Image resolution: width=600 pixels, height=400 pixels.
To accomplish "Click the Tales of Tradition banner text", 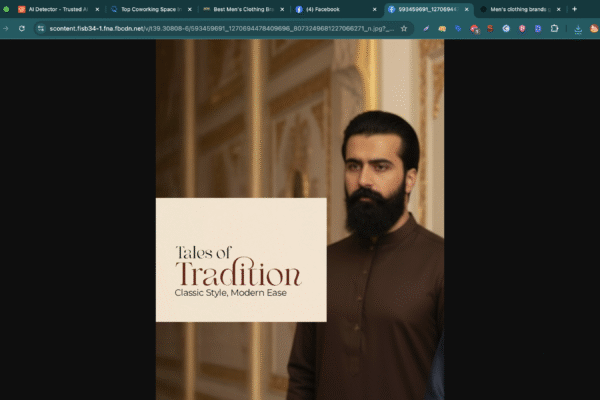I will pyautogui.click(x=238, y=270).
